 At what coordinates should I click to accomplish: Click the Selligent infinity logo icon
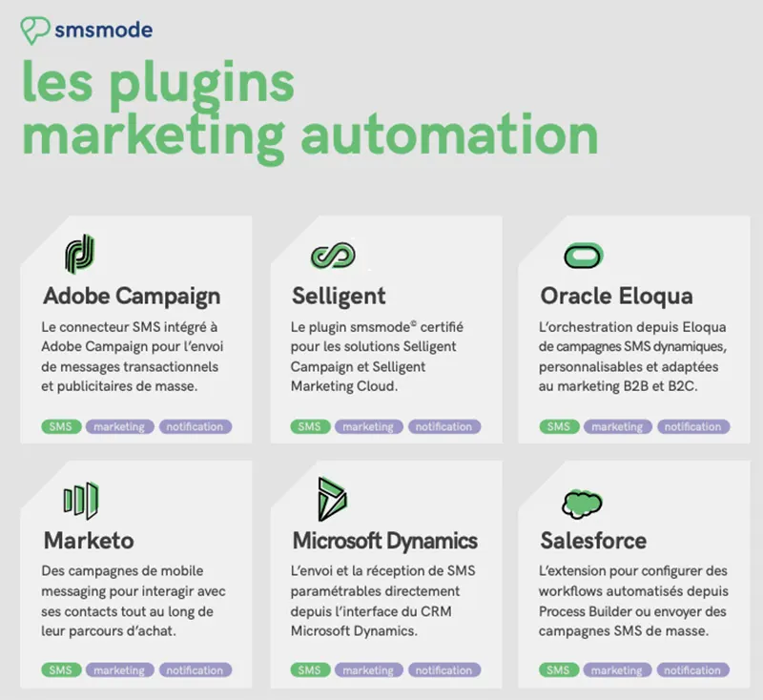(333, 256)
